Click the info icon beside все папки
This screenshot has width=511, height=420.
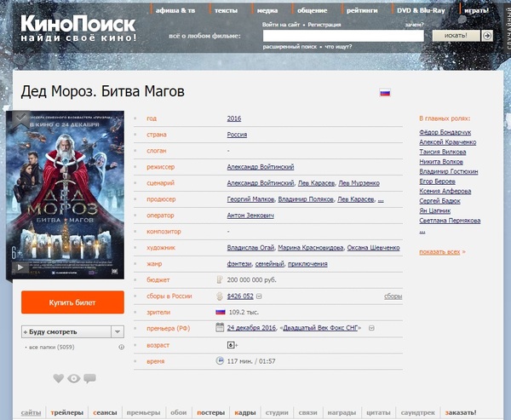tap(121, 347)
